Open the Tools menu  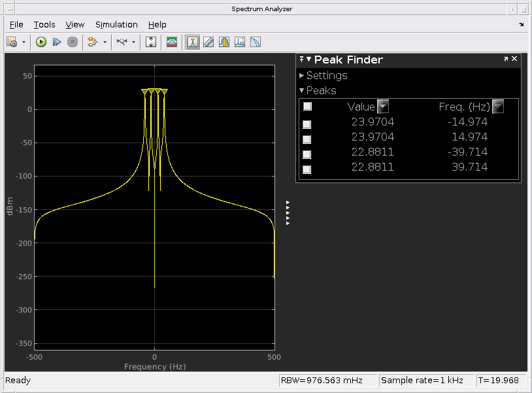(x=44, y=25)
